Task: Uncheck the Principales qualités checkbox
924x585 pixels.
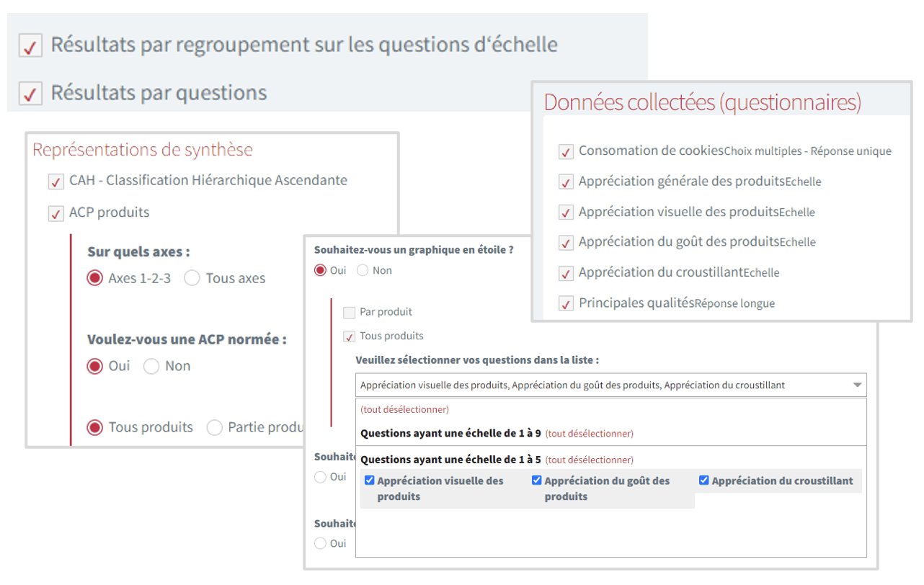Action: point(566,304)
